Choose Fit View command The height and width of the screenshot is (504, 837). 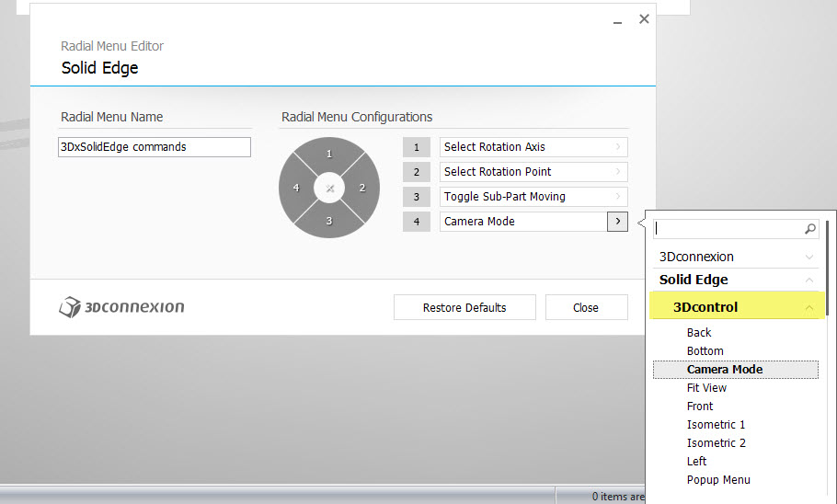point(706,387)
